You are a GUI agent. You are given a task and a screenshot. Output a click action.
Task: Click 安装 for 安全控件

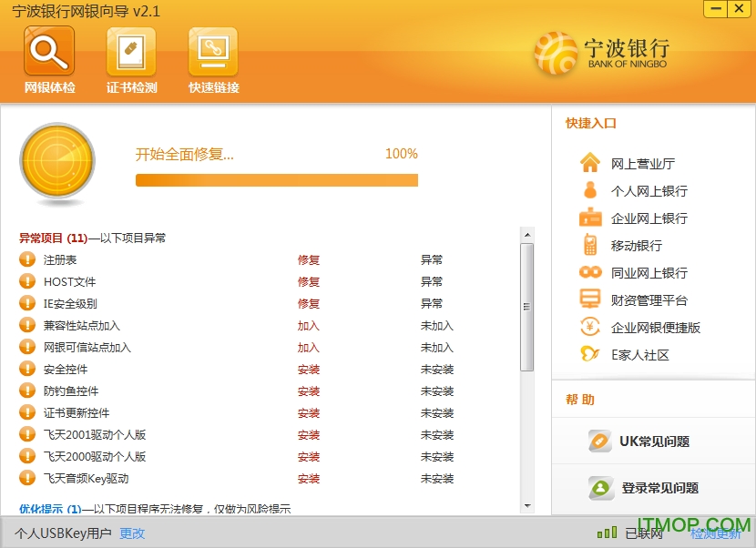(x=308, y=370)
